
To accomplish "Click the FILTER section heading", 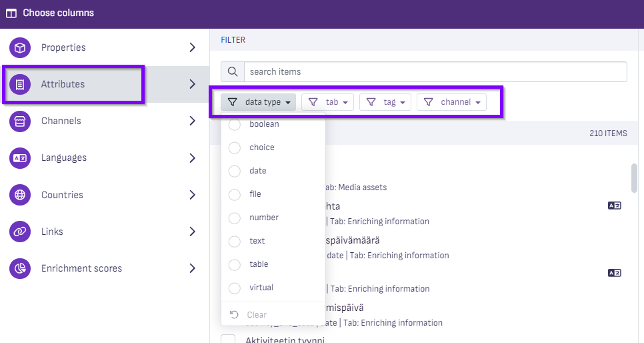I will coord(233,40).
